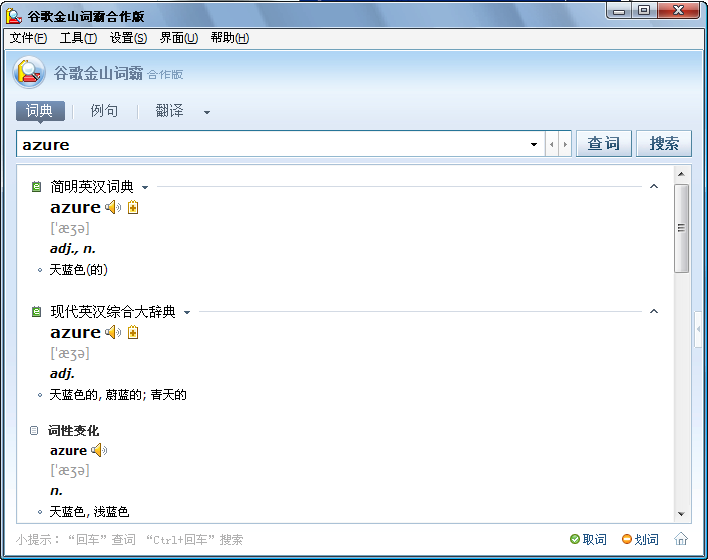This screenshot has width=708, height=560.
Task: Click the scrollbar up arrow
Action: [681, 174]
